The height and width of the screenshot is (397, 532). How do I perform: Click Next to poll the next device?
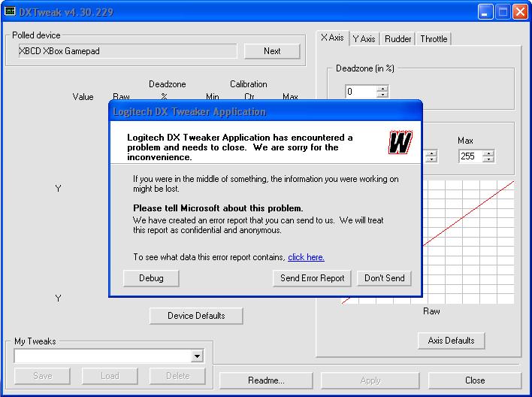click(x=272, y=51)
